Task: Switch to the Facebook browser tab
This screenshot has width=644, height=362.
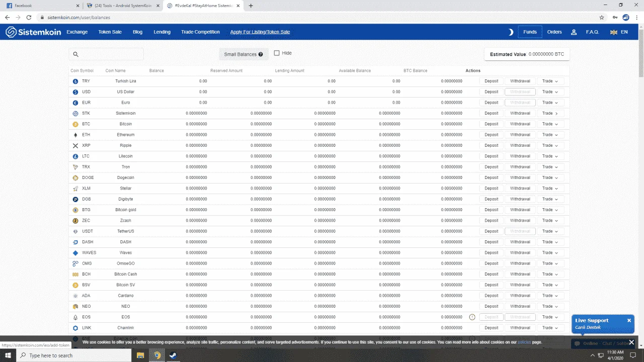Action: pos(43,6)
